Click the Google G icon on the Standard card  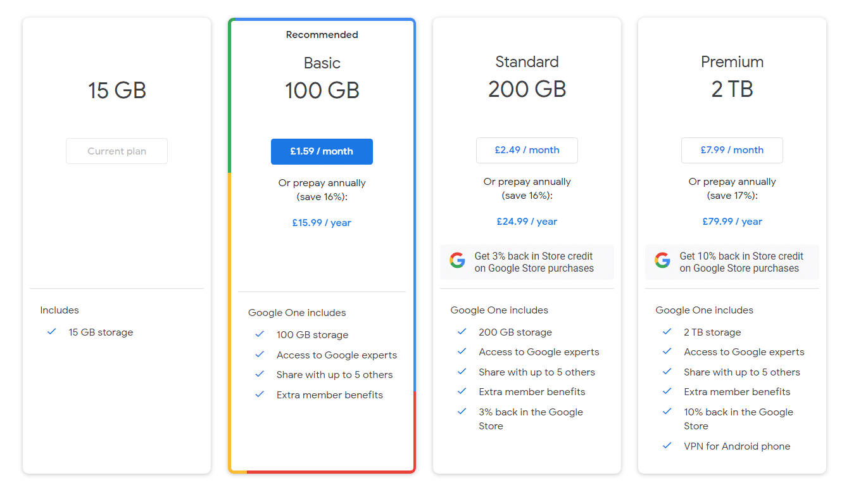tap(457, 260)
